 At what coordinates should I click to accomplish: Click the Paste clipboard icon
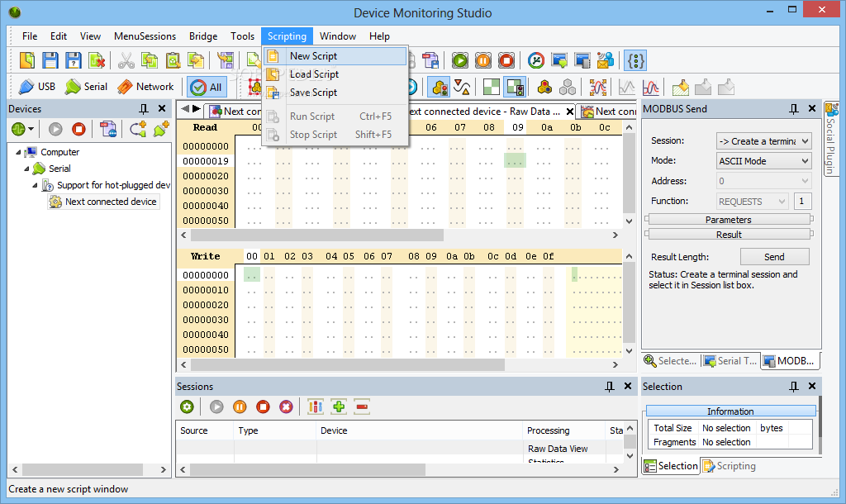173,60
